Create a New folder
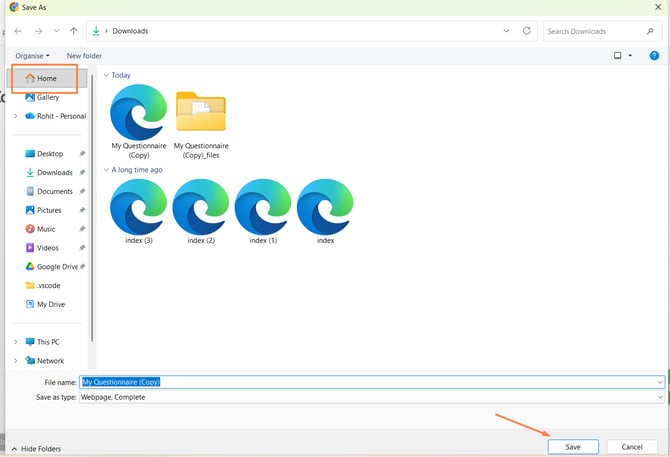Screen dimensions: 670x457 84,56
